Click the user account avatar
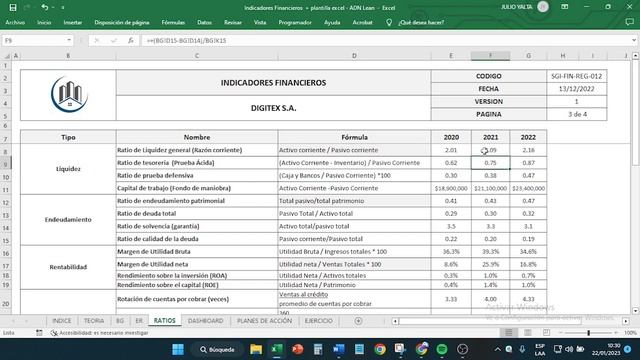 tap(543, 7)
